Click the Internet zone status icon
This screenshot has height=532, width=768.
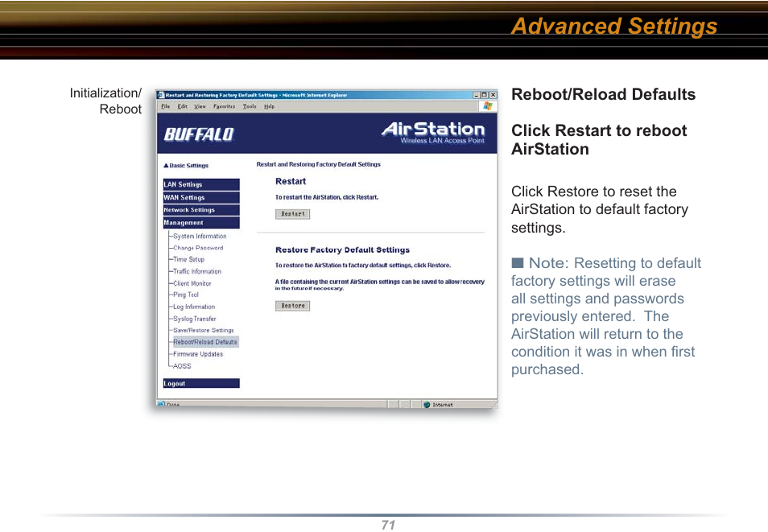(427, 405)
